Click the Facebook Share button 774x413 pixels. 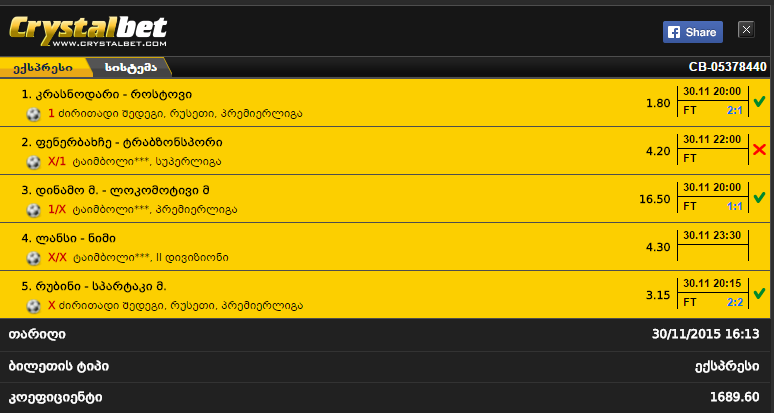click(693, 32)
